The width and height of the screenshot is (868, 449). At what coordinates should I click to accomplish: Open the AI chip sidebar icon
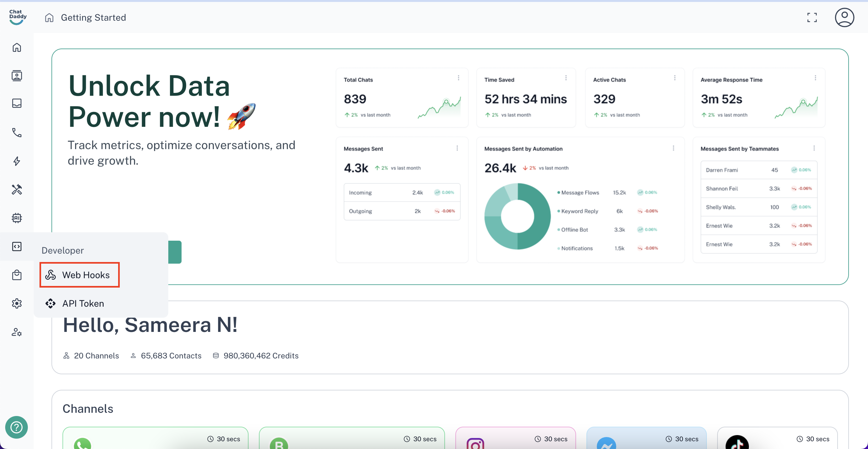point(17,218)
